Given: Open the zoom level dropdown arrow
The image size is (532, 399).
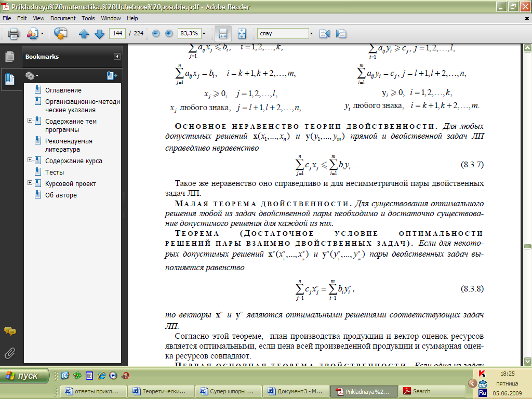Looking at the screenshot, I should 204,33.
